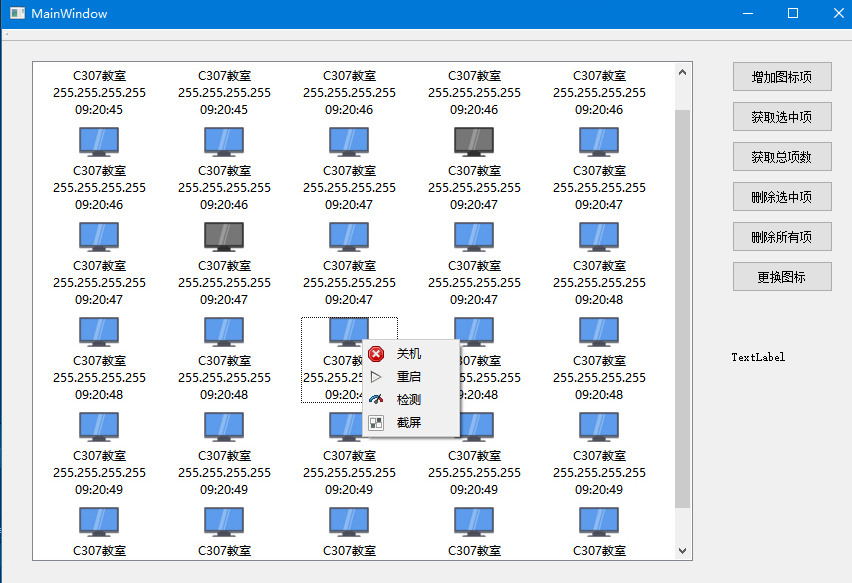Click the 获取选中项 button
This screenshot has width=852, height=583.
[782, 116]
